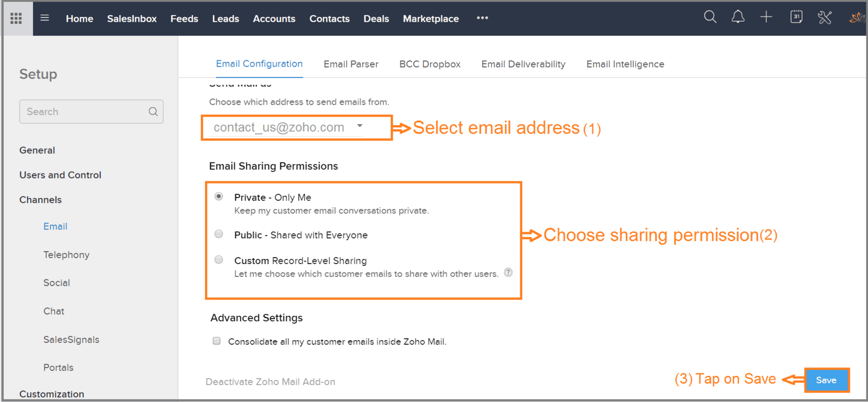
Task: Collapse the Channels section
Action: pyautogui.click(x=41, y=200)
